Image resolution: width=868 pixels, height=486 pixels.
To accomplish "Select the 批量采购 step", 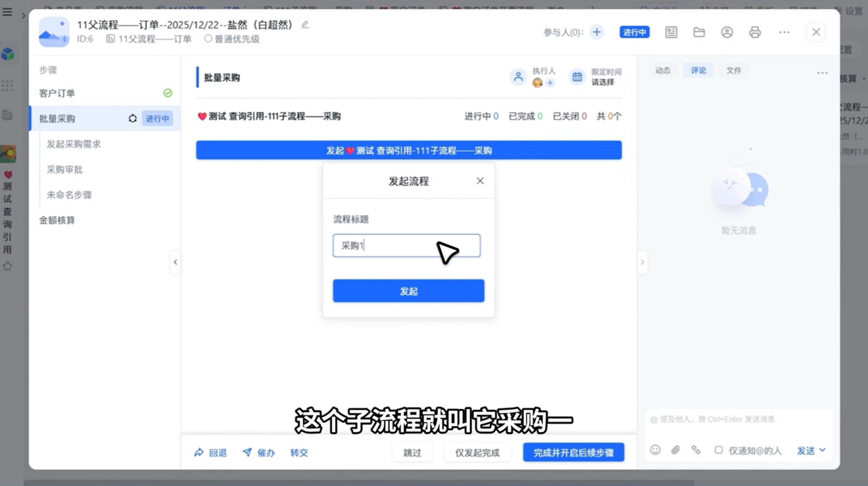I will tap(105, 118).
